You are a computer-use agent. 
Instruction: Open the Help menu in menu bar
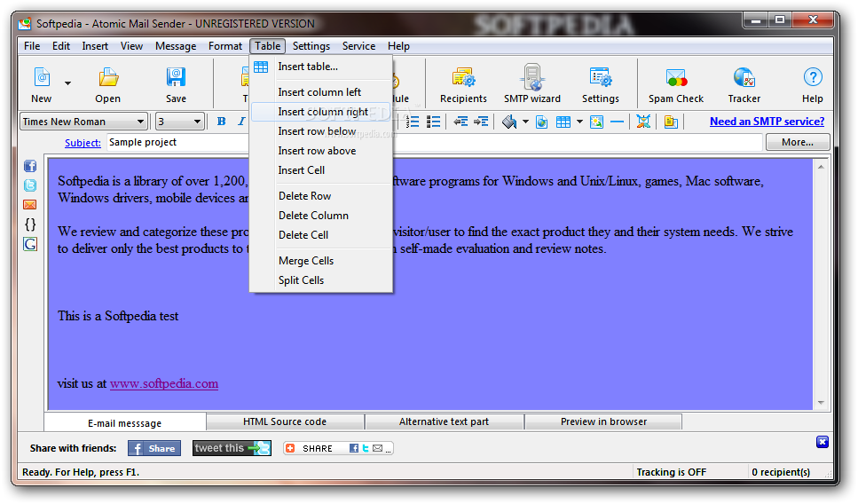coord(398,46)
